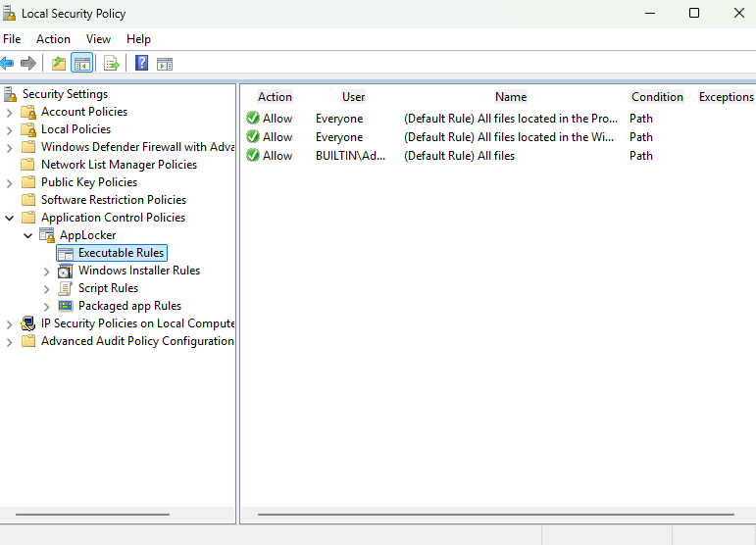Expand the Windows Installer Rules node
This screenshot has width=756, height=545.
(46, 271)
